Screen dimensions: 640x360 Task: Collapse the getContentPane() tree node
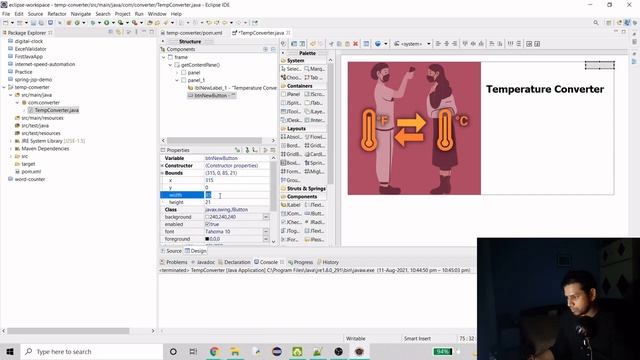click(170, 65)
